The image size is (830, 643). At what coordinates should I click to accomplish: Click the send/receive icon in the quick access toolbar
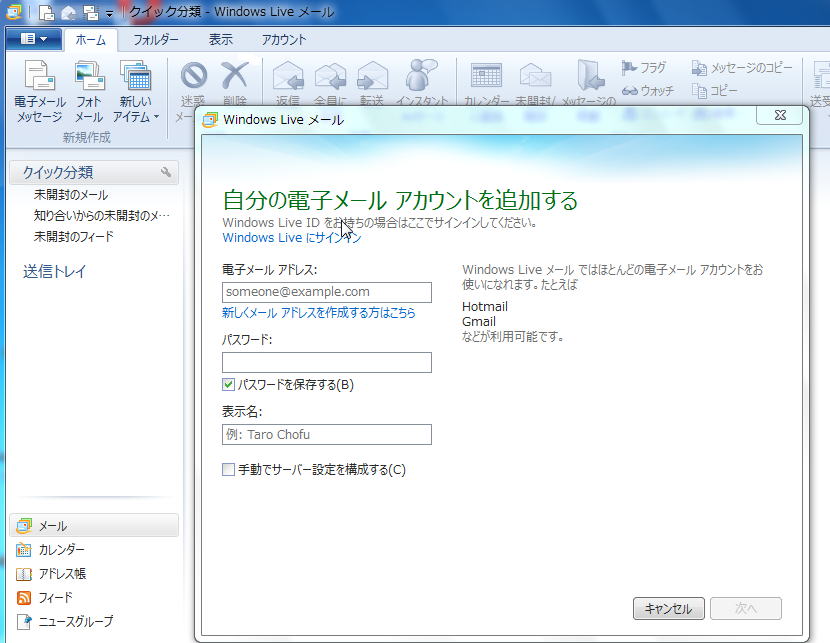point(91,12)
